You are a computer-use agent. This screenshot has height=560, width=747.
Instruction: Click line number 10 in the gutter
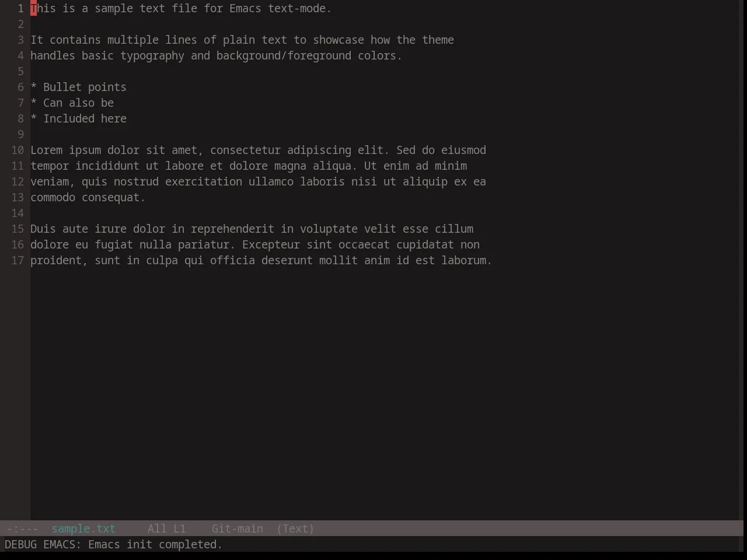18,150
